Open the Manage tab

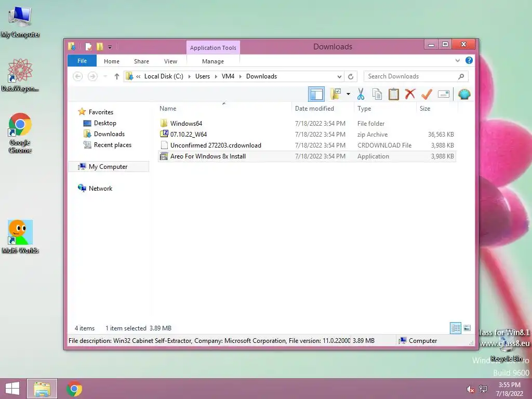(212, 61)
